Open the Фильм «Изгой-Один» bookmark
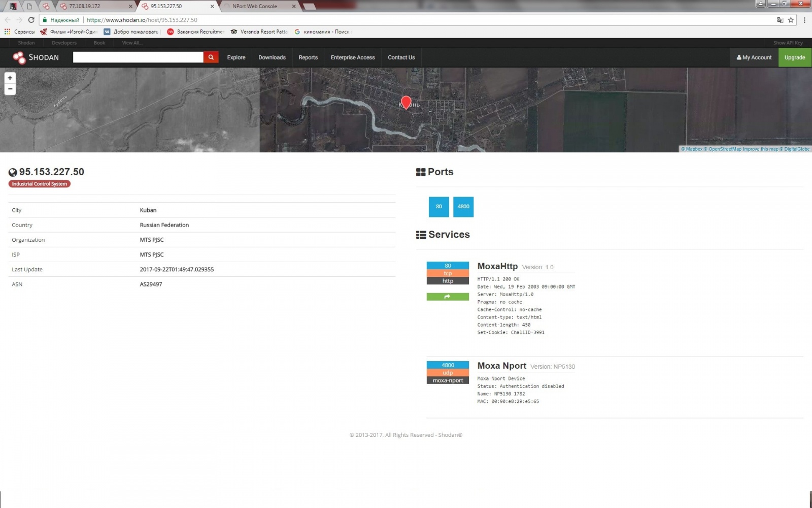Viewport: 812px width, 508px height. (x=69, y=31)
